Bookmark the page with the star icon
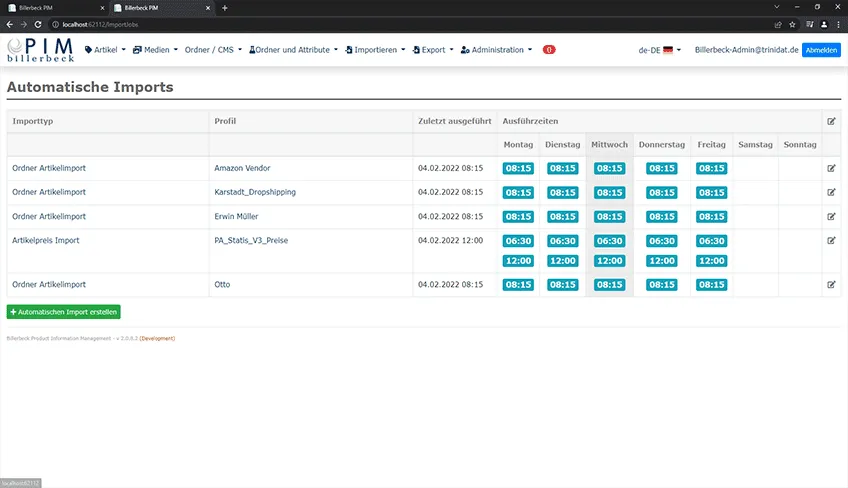Viewport: 848px width, 488px height. (x=792, y=24)
